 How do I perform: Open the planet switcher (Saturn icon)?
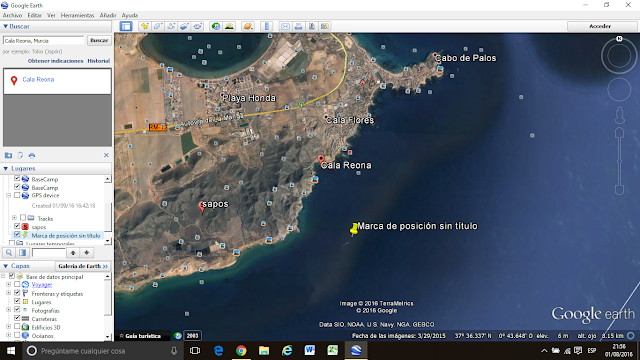[248, 26]
